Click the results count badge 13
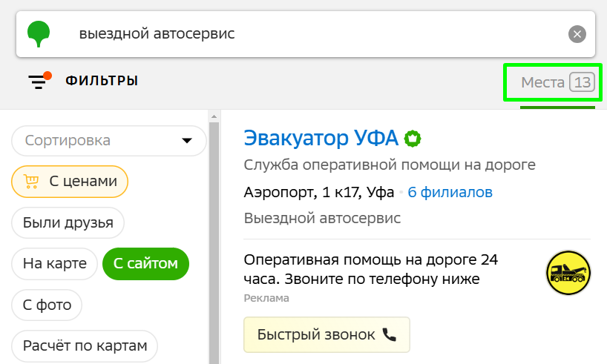The height and width of the screenshot is (364, 607). click(x=582, y=82)
